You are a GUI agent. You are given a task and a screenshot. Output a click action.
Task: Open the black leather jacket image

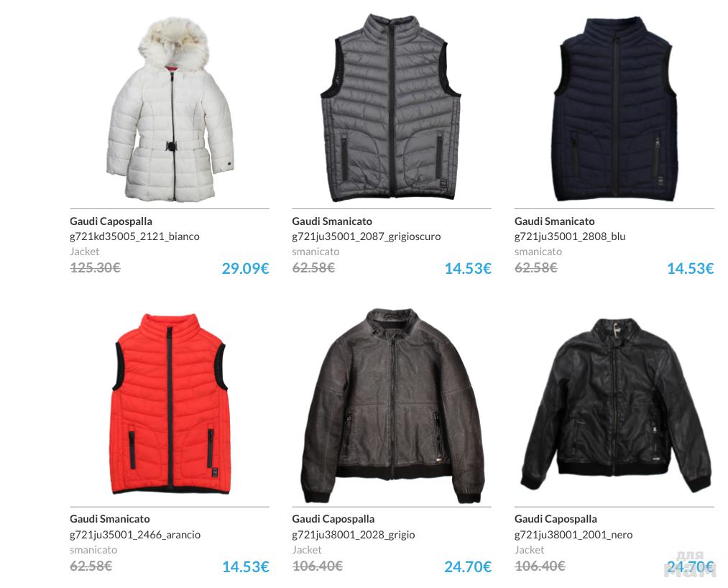point(616,405)
